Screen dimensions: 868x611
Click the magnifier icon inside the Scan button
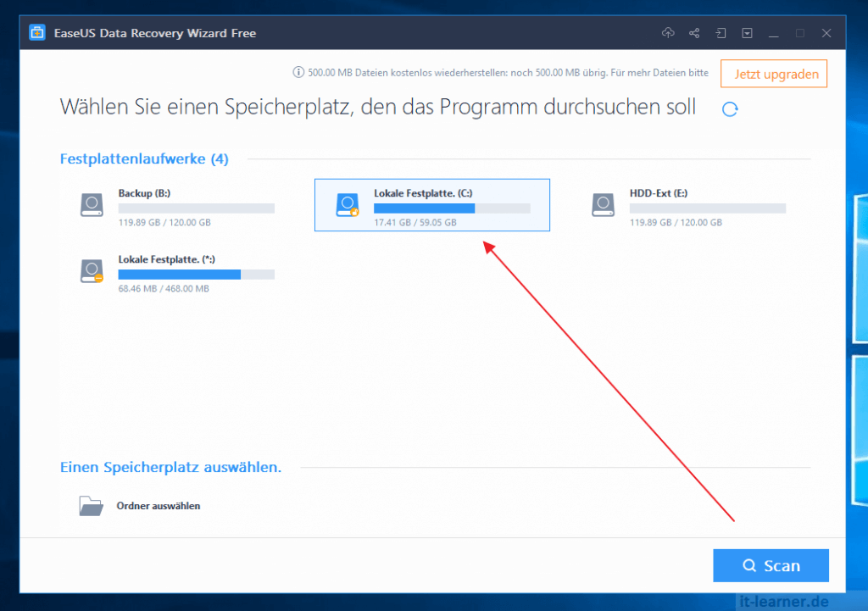(749, 565)
